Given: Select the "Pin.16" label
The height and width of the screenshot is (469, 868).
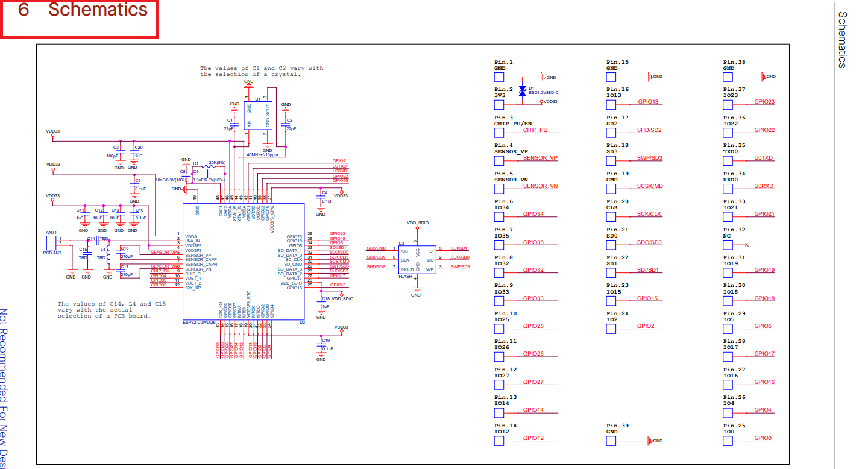Looking at the screenshot, I should tap(617, 89).
